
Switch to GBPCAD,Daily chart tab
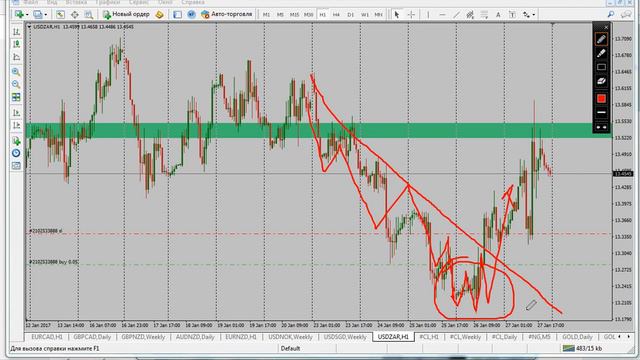[x=92, y=337]
